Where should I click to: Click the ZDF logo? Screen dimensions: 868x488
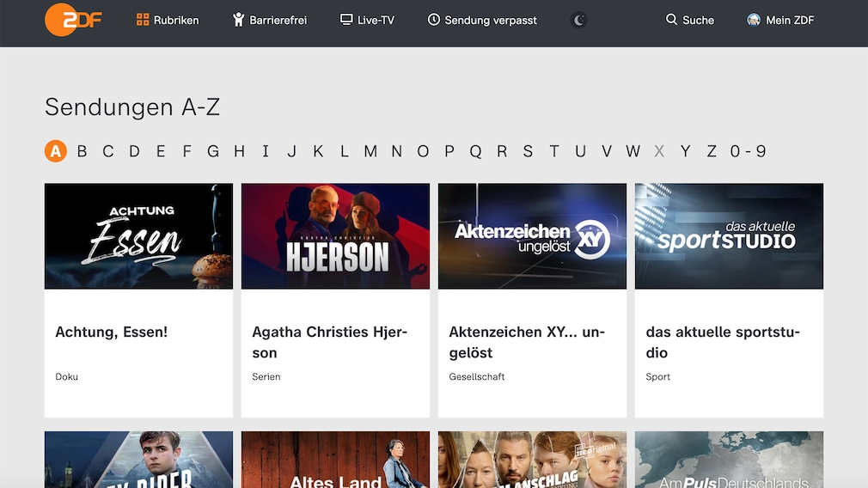(x=73, y=20)
